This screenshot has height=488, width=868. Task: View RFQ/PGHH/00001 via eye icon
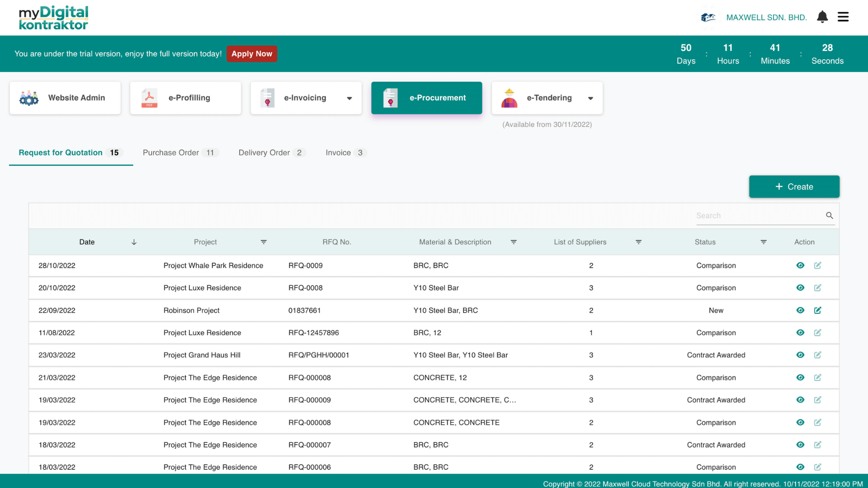pyautogui.click(x=800, y=355)
